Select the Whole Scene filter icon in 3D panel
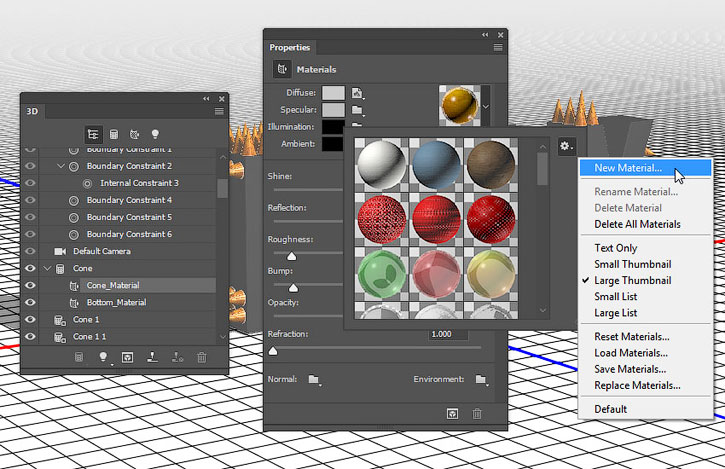 [x=93, y=134]
